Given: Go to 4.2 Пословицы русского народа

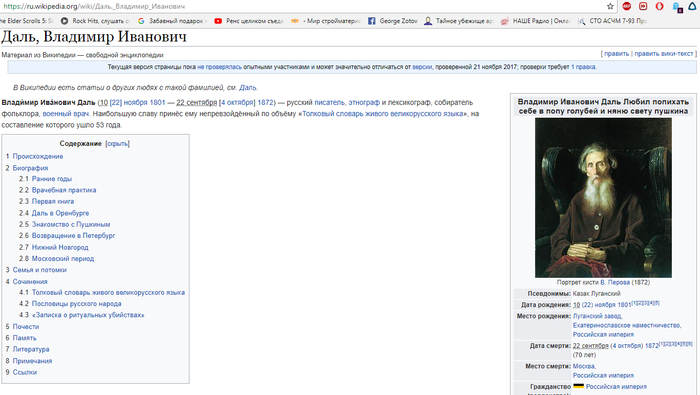Looking at the screenshot, I should point(76,304).
